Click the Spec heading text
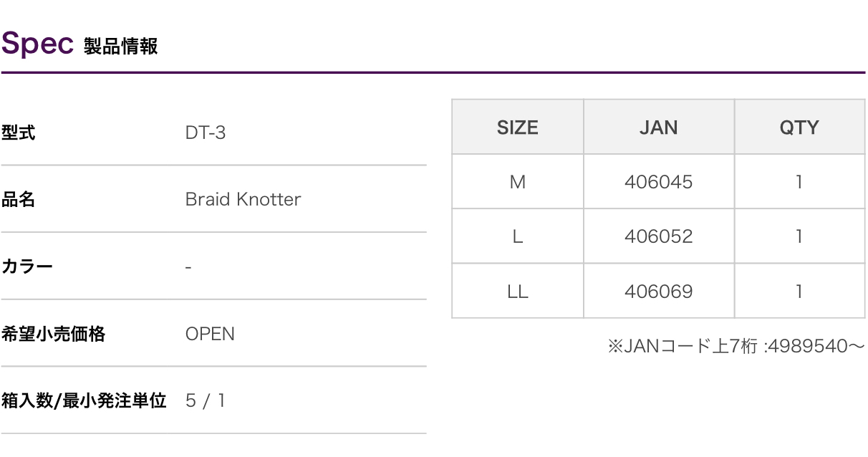Viewport: 868px width, 457px height. point(38,44)
